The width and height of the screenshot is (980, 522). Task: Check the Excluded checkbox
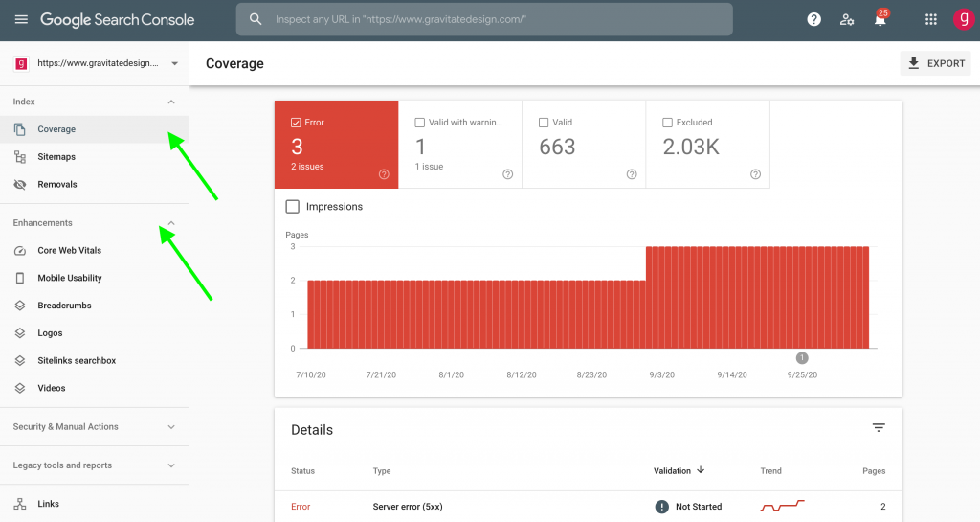point(667,123)
